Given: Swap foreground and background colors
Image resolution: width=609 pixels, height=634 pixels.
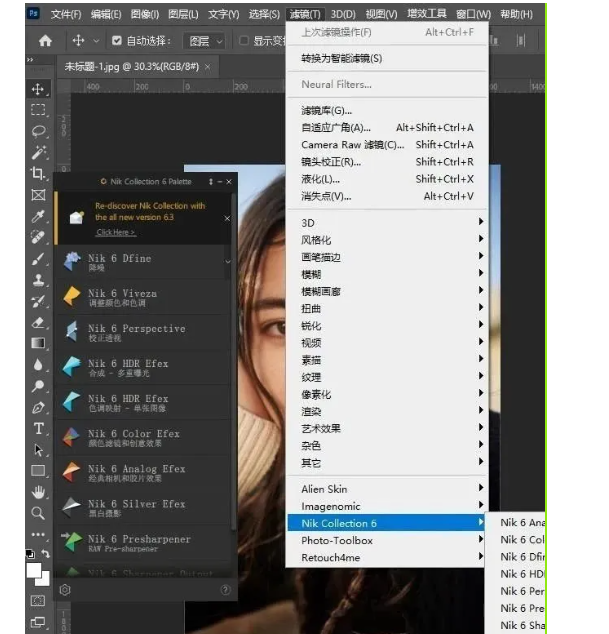Looking at the screenshot, I should coord(46,553).
